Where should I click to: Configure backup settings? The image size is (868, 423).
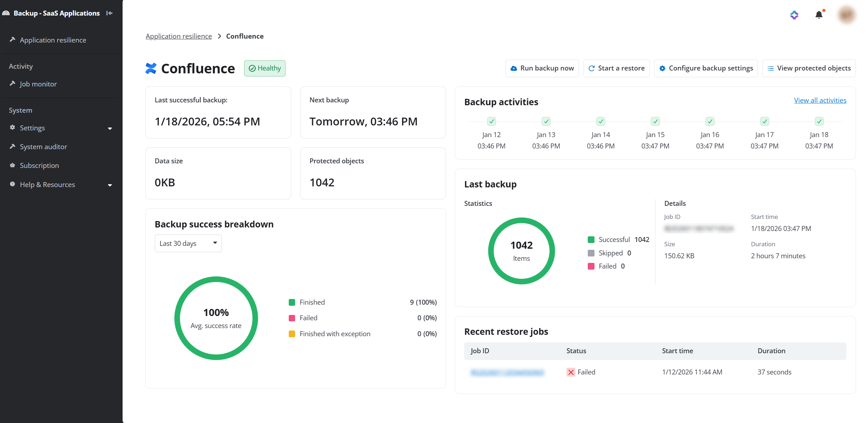[x=706, y=68]
